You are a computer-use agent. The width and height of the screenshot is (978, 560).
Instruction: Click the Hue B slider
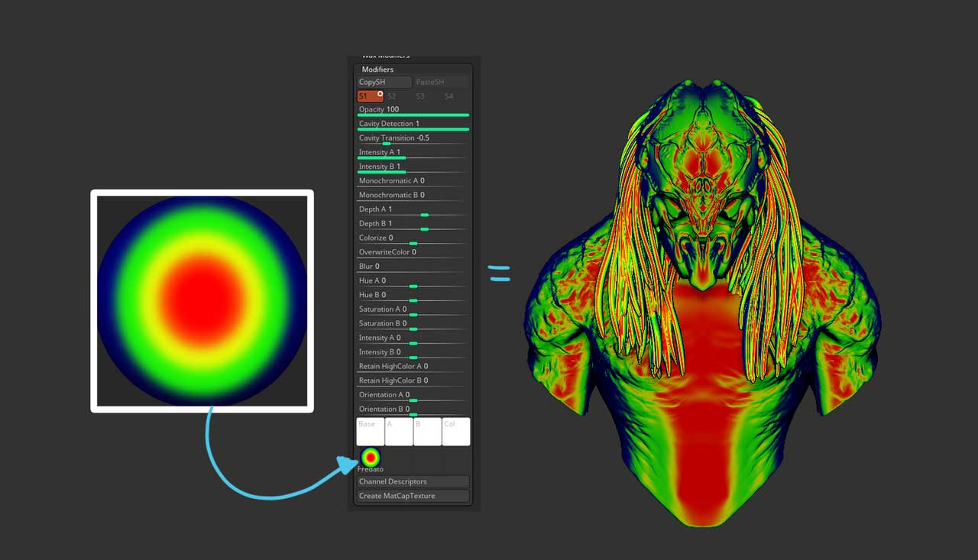413,296
